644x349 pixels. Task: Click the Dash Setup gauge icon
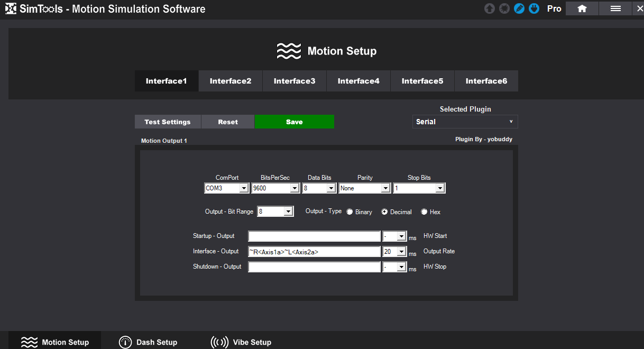(x=125, y=342)
